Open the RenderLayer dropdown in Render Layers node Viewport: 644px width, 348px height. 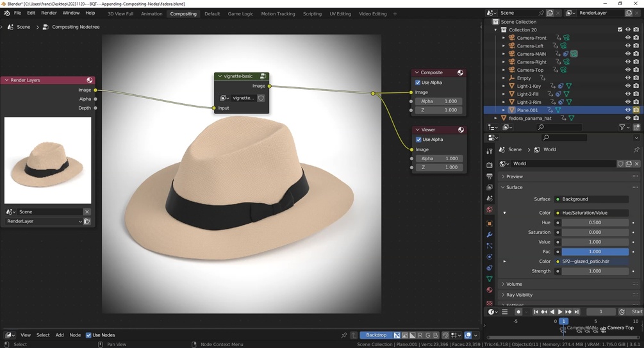click(x=44, y=221)
